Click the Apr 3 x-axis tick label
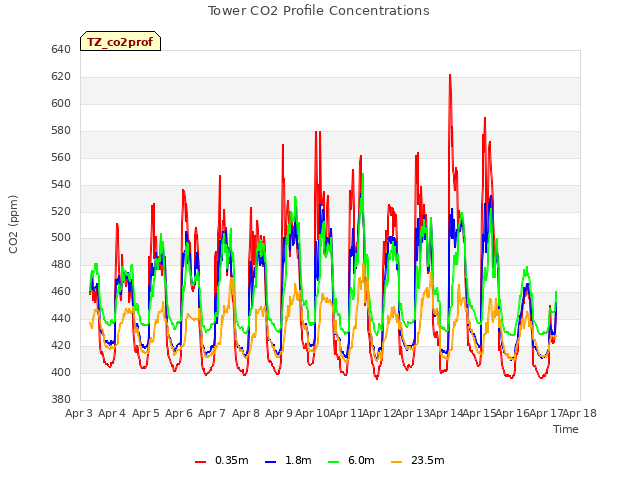This screenshot has width=640, height=480. coord(79,414)
